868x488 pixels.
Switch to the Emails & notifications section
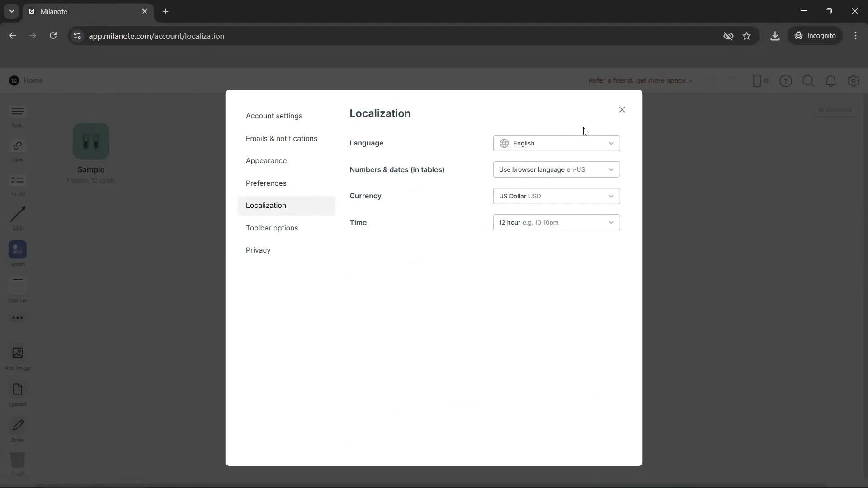(x=282, y=138)
